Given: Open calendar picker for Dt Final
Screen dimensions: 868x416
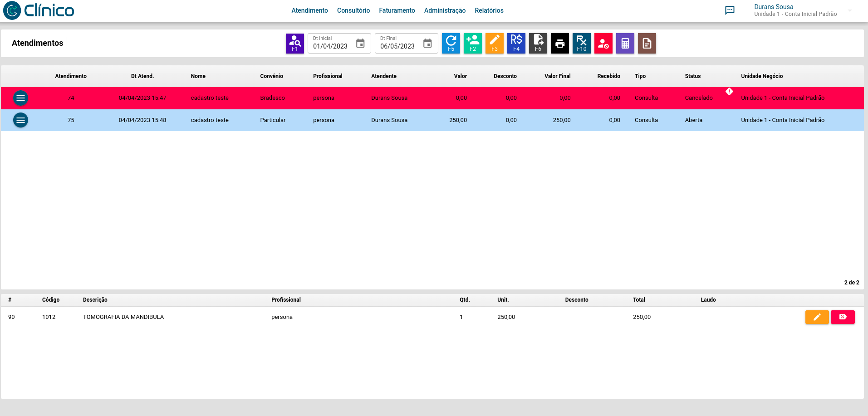Looking at the screenshot, I should point(427,44).
